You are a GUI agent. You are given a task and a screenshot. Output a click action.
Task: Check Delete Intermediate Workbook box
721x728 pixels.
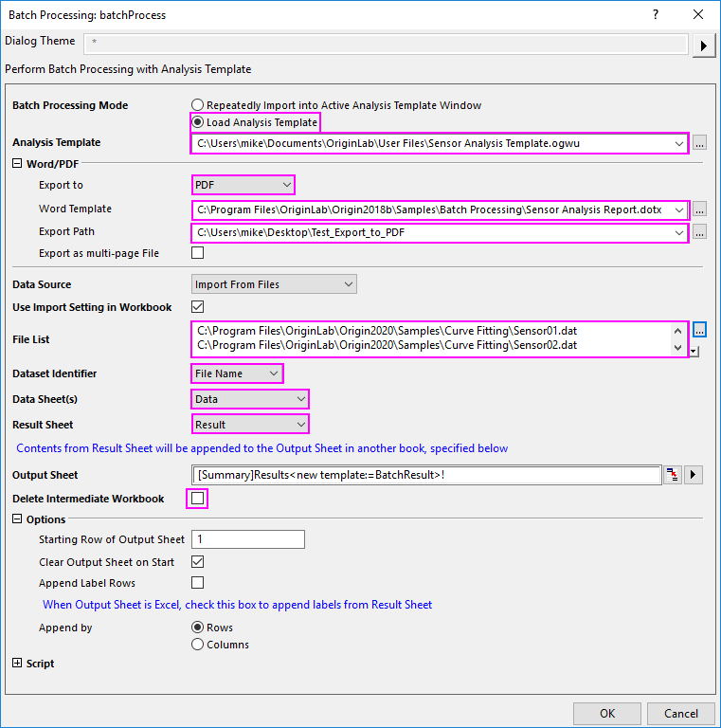pyautogui.click(x=198, y=499)
